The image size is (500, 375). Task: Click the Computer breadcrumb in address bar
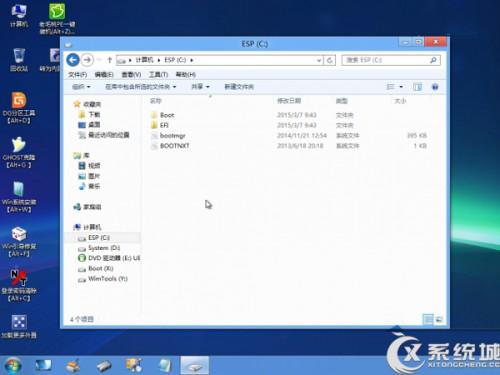click(x=144, y=60)
